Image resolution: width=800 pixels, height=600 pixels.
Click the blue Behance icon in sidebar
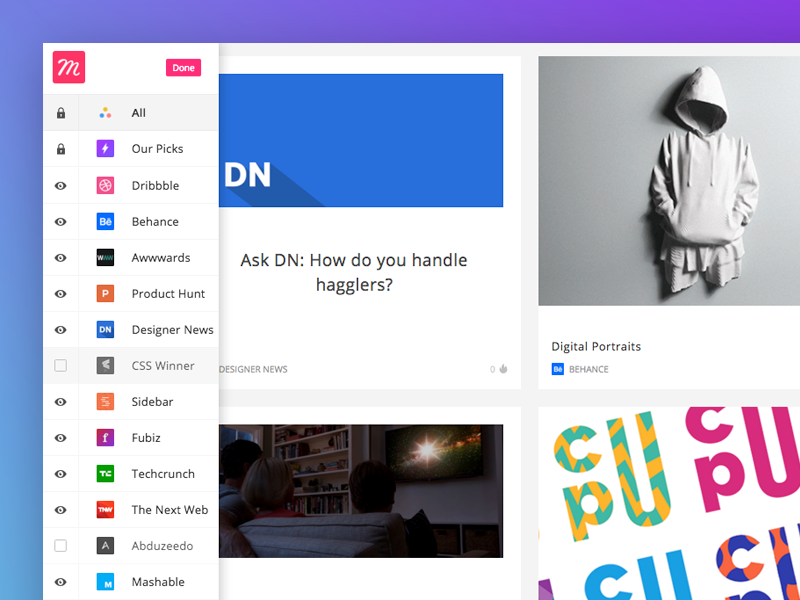[105, 221]
